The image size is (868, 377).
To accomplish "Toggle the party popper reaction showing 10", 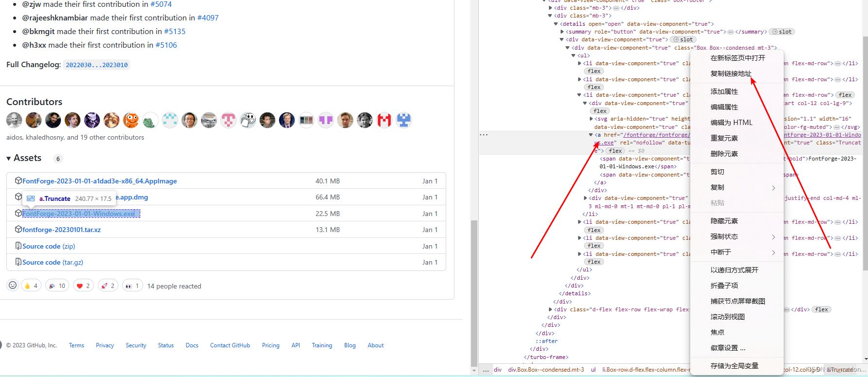I will click(x=57, y=286).
